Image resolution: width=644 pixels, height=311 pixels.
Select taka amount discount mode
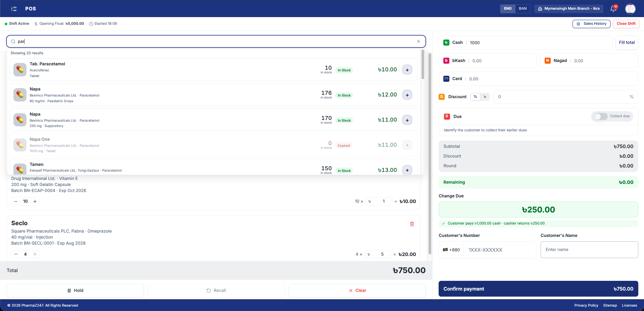coord(485,97)
